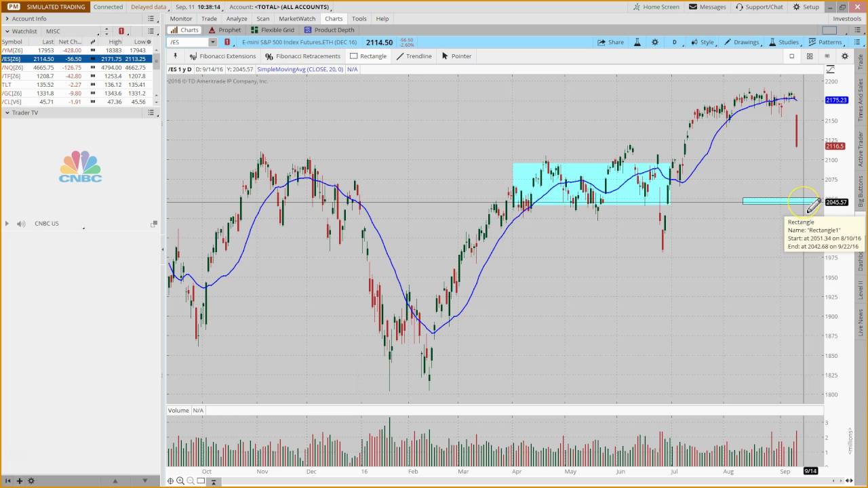
Task: Select the Fibonacci Extensions drawing tool
Action: click(x=223, y=56)
